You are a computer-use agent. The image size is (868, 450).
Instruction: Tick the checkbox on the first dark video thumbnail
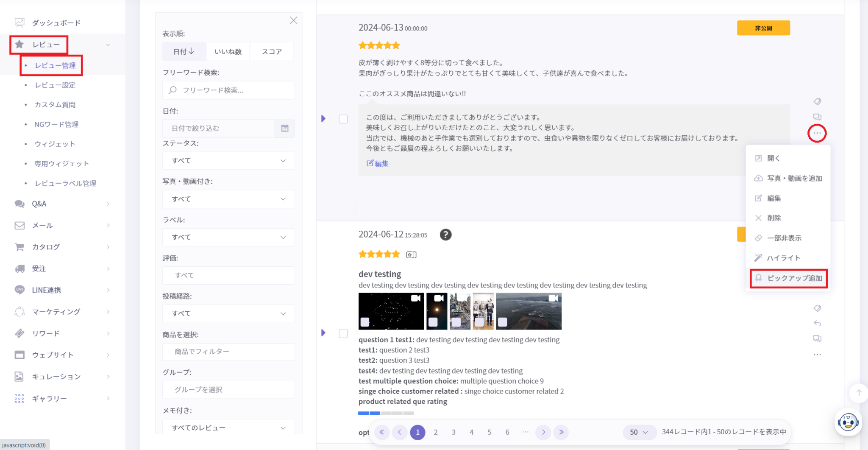coord(365,322)
